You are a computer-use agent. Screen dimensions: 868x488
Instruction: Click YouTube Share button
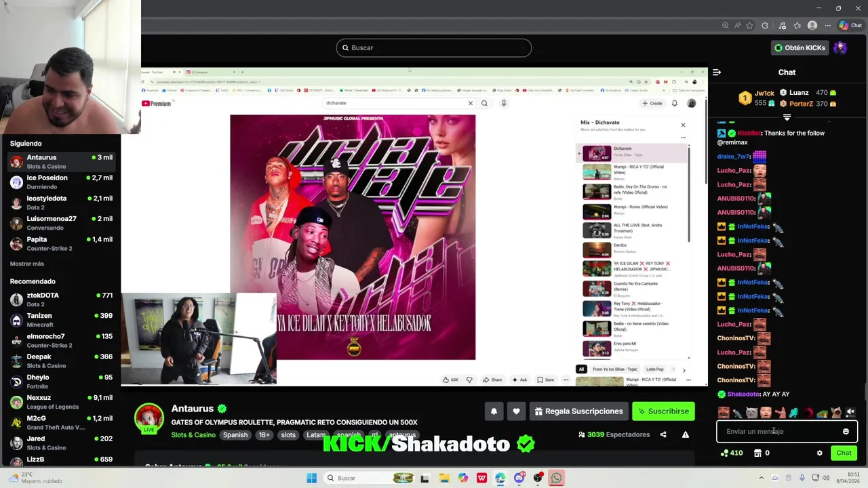tap(492, 380)
